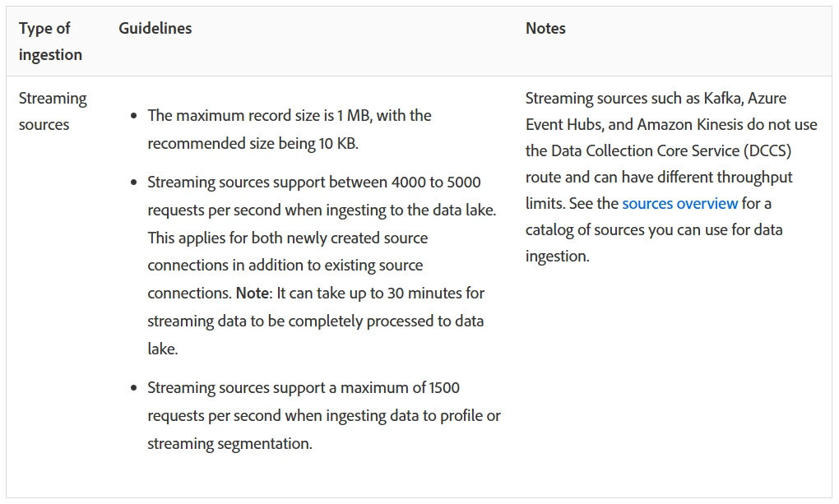Click the Type of ingestion column header
839x504 pixels.
click(50, 41)
